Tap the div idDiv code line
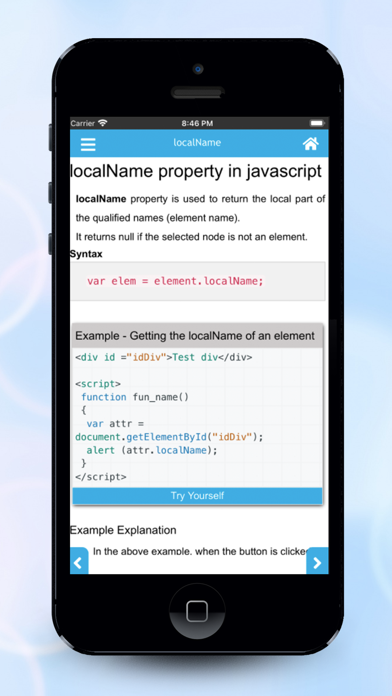The width and height of the screenshot is (392, 696). (x=164, y=357)
